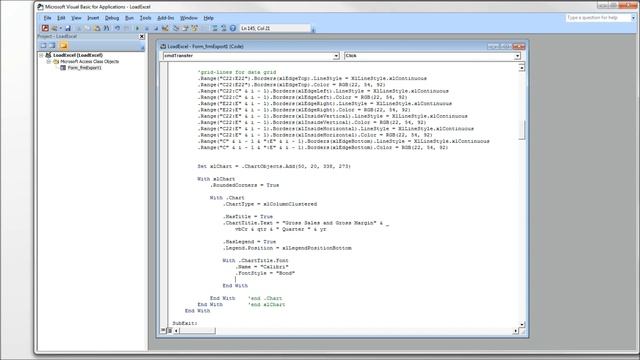
Task: Switch to Full Module View in the code window
Action: tap(169, 330)
